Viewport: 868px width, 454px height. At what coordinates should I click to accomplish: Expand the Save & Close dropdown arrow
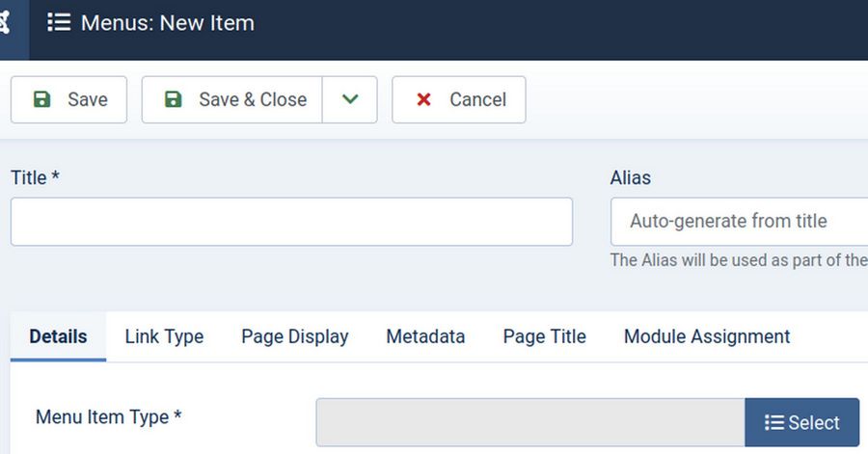click(x=350, y=99)
